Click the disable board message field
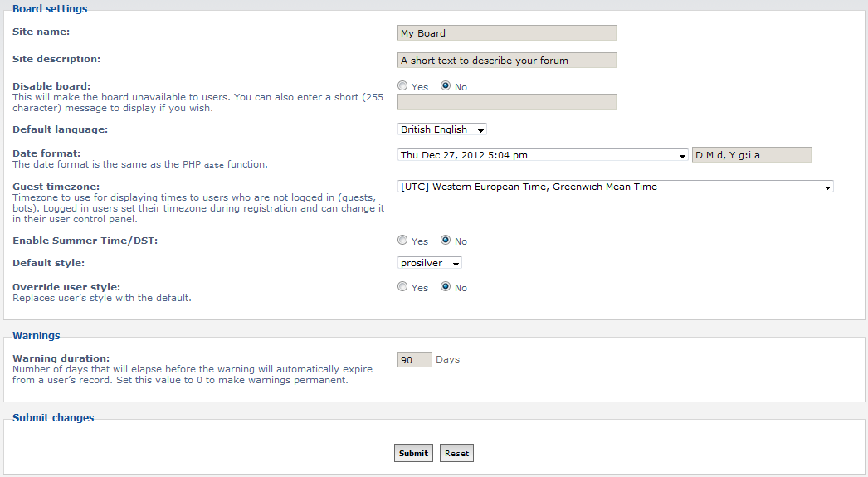This screenshot has width=868, height=477. [x=507, y=101]
